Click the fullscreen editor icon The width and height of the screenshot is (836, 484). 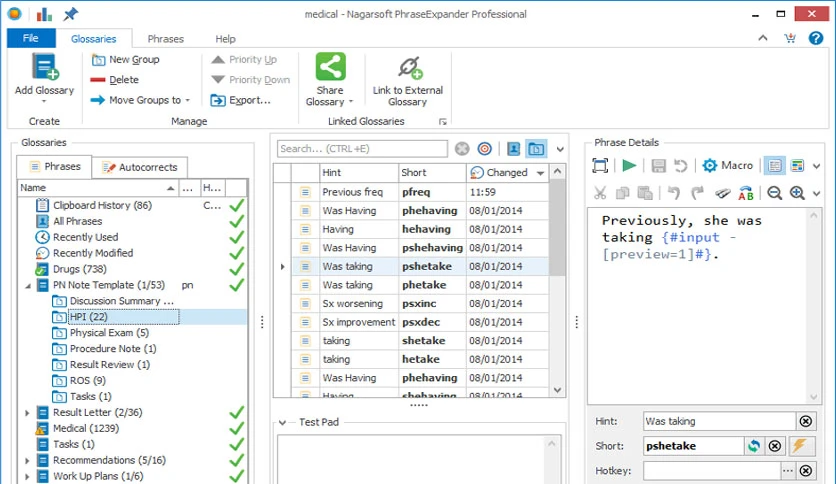(x=600, y=166)
